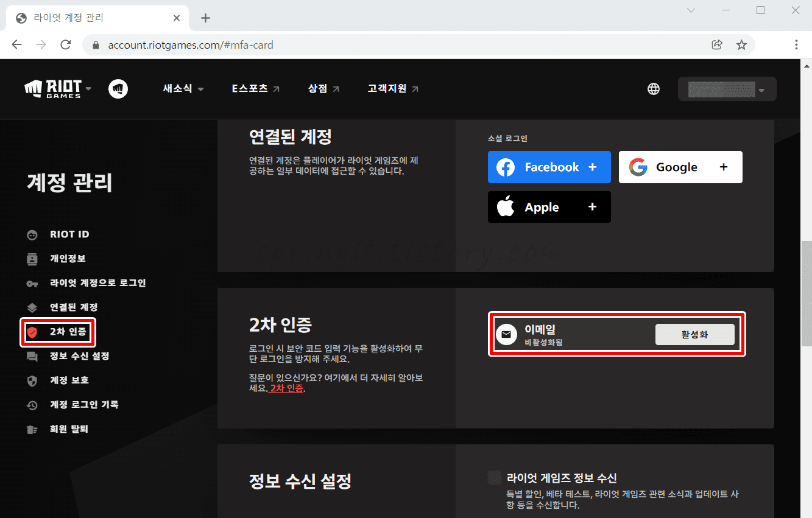Select 라이엇 계정으로 로그인 in sidebar
The image size is (812, 518).
point(98,283)
